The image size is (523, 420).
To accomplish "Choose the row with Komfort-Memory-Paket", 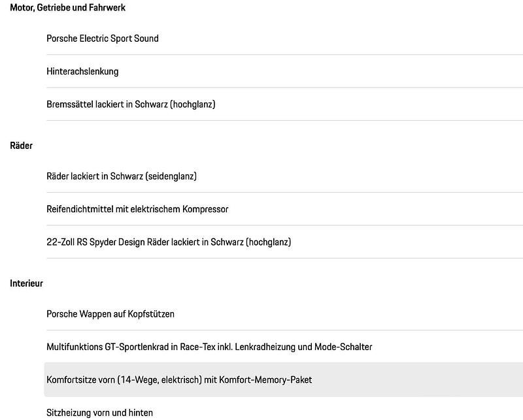I will click(179, 380).
